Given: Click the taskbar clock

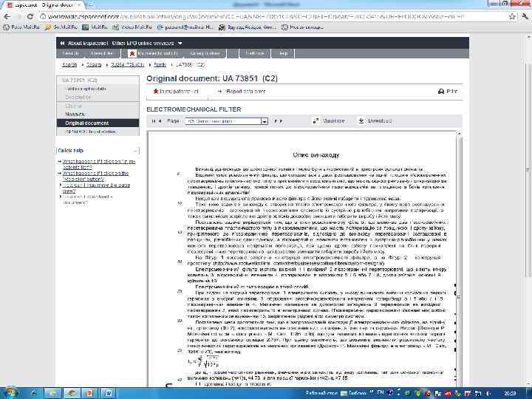Looking at the screenshot, I should pos(510,393).
